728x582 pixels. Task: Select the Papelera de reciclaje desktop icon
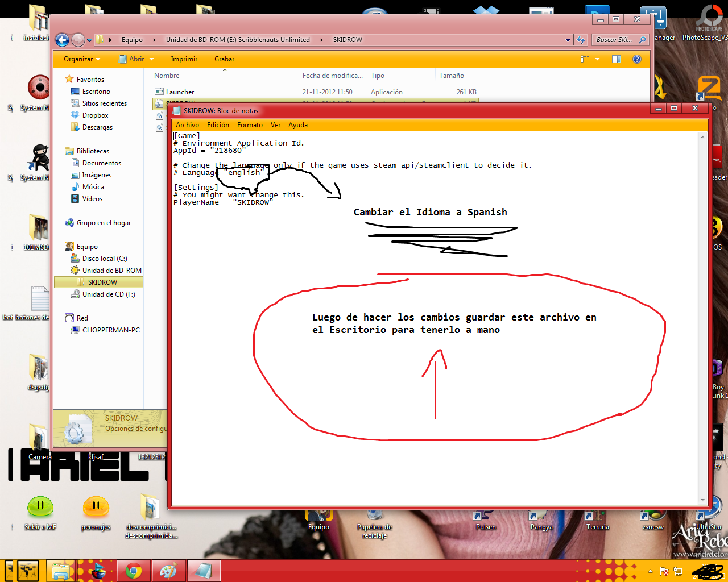(374, 525)
